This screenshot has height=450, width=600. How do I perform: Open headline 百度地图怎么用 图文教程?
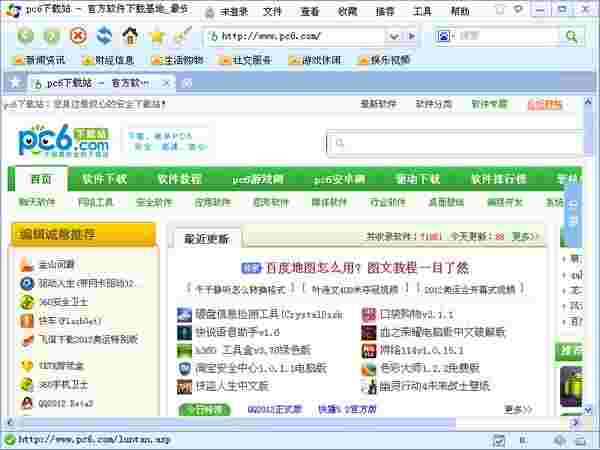pyautogui.click(x=367, y=268)
